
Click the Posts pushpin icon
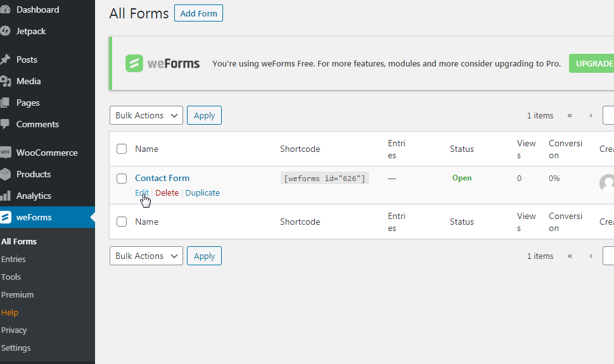(5, 60)
